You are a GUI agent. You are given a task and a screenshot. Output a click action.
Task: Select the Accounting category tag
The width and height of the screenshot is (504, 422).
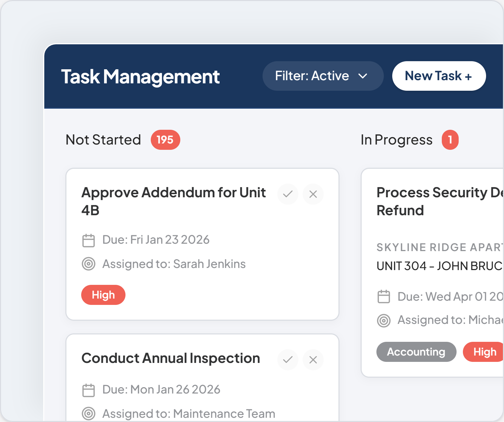pyautogui.click(x=416, y=352)
